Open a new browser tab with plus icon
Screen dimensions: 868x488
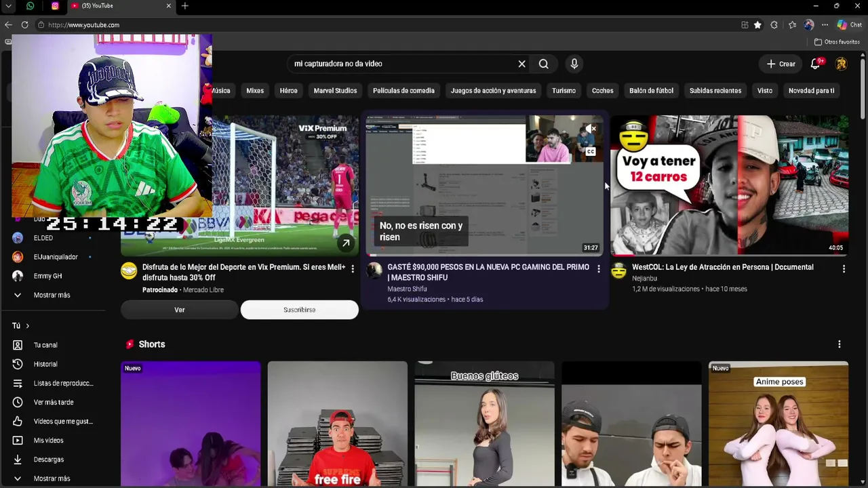click(184, 6)
